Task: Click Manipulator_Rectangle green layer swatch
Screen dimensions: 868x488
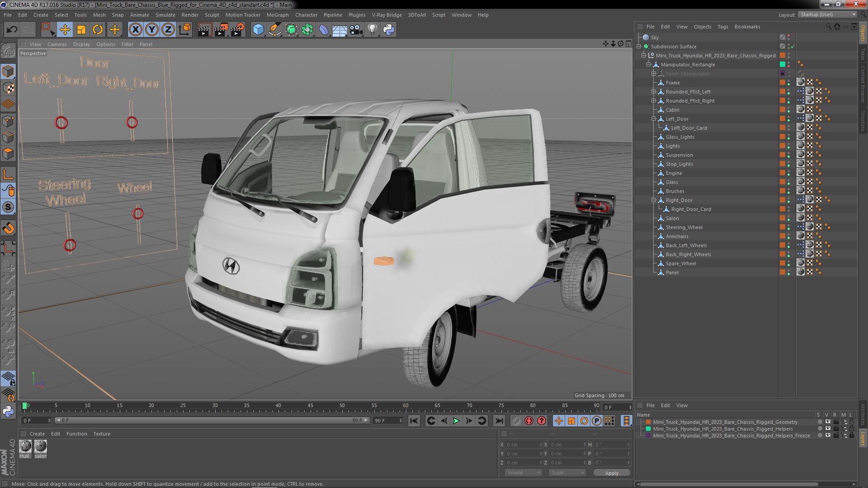Action: [x=783, y=65]
